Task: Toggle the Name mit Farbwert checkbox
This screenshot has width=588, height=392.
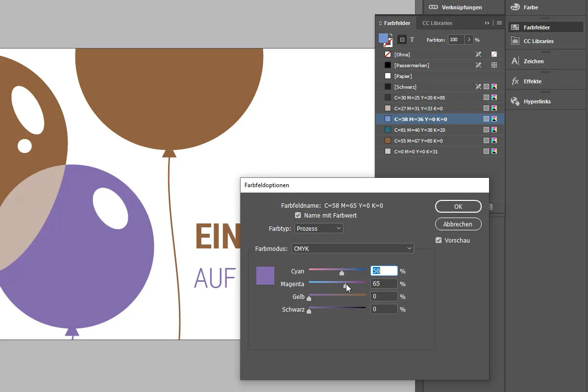Action: (x=297, y=215)
